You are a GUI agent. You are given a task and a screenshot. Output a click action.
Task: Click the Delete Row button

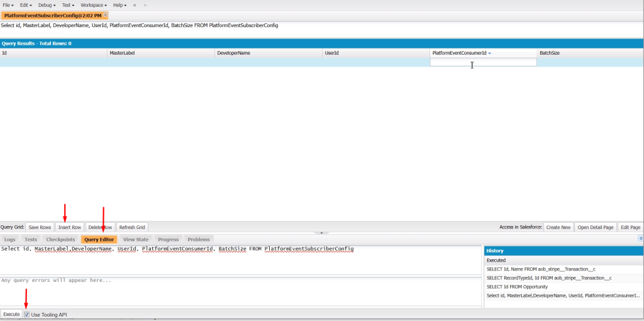point(100,227)
